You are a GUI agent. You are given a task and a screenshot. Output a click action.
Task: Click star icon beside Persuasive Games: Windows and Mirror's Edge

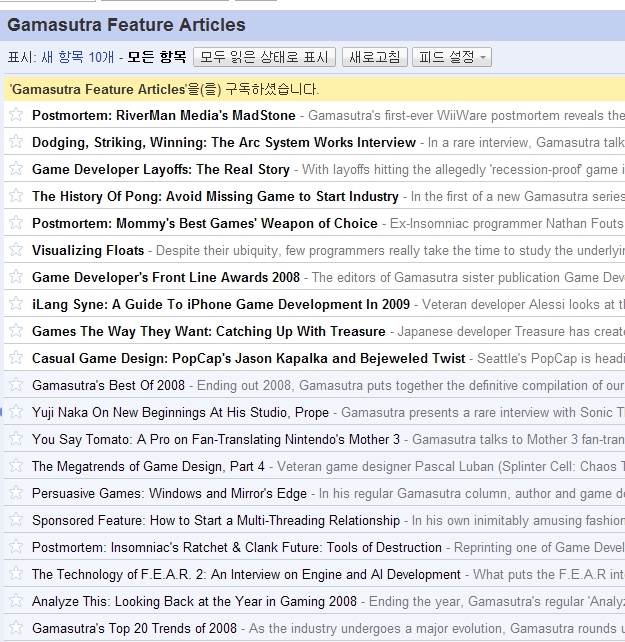[x=16, y=493]
